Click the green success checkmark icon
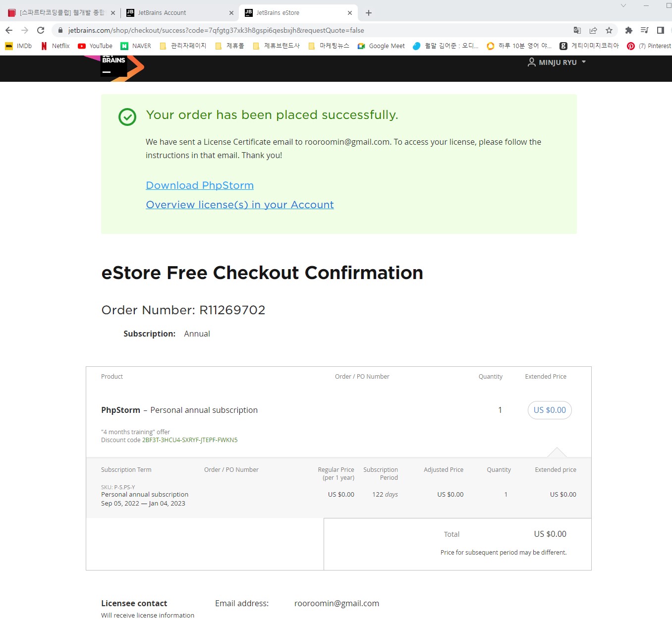Image resolution: width=672 pixels, height=628 pixels. 127,117
